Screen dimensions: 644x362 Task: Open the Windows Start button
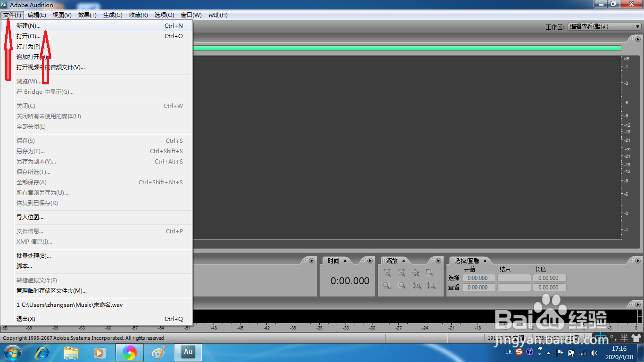coord(13,353)
